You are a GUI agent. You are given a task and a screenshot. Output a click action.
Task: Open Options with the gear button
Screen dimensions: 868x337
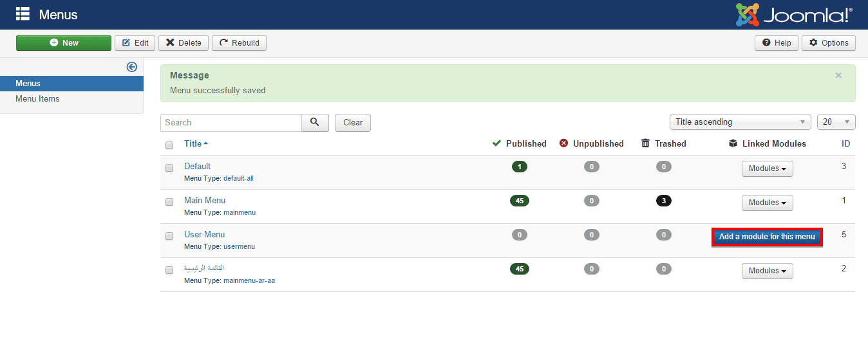point(829,43)
